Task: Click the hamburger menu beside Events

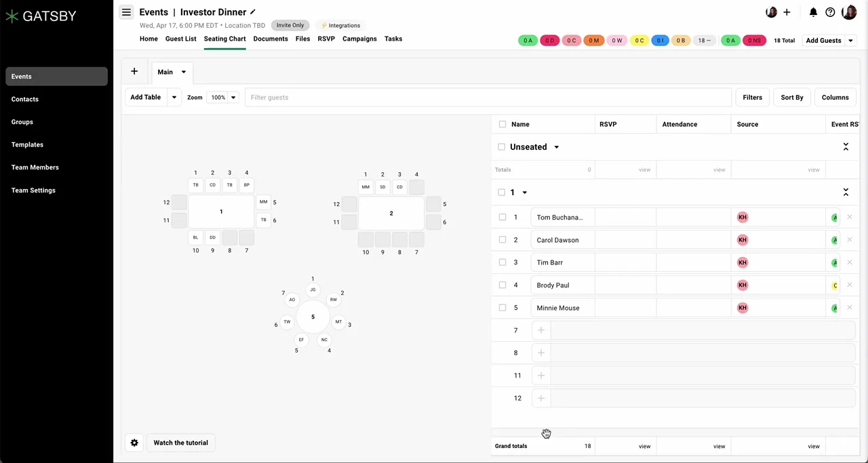Action: pyautogui.click(x=126, y=12)
